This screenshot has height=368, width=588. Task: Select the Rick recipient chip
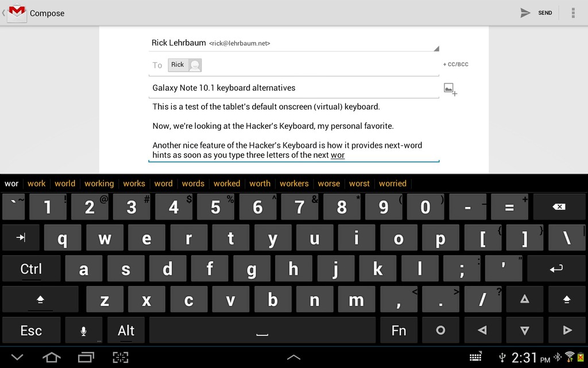(x=184, y=65)
